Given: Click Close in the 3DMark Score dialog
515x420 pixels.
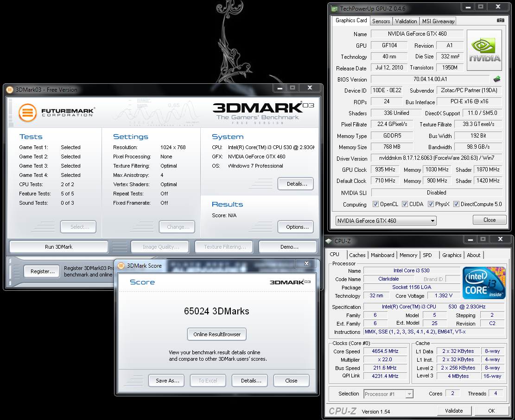Looking at the screenshot, I should pos(291,381).
